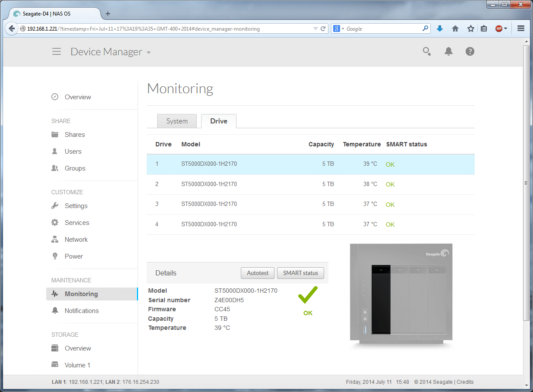Click the Monitoring pulse icon
Image resolution: width=533 pixels, height=392 pixels.
(x=55, y=294)
